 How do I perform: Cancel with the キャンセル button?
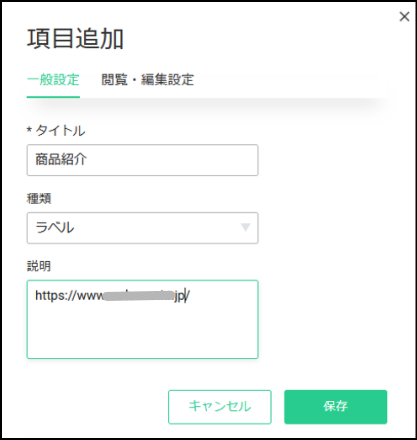pos(220,407)
